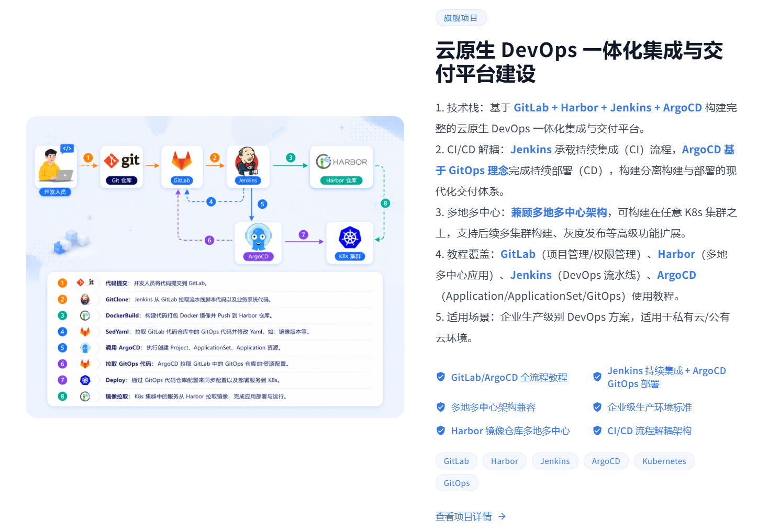Click the bold ArgoCD text before (Application/ApplicationSet/GitOps)
This screenshot has height=532, width=757.
click(x=676, y=275)
